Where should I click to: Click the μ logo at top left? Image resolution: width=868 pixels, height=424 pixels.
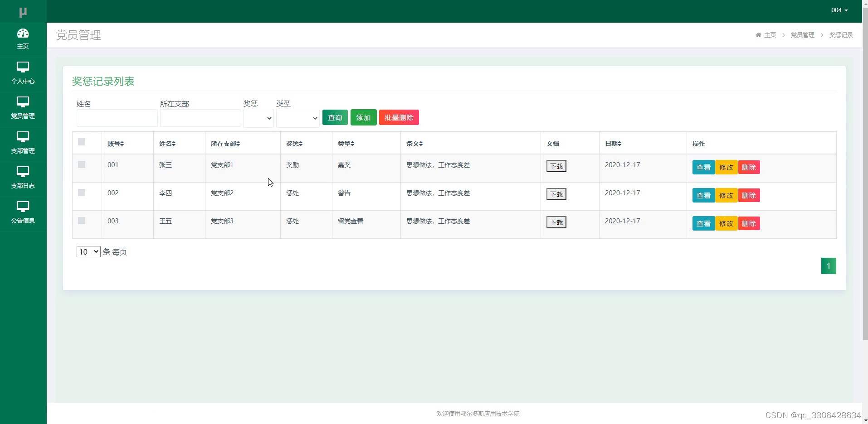click(23, 11)
